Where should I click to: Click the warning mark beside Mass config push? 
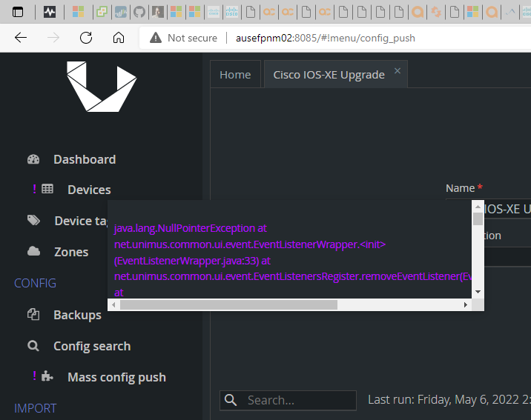[35, 376]
